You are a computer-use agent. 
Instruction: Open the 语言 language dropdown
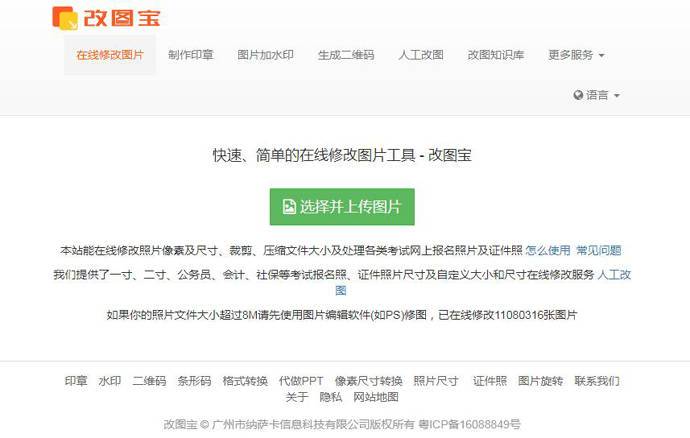tap(596, 95)
